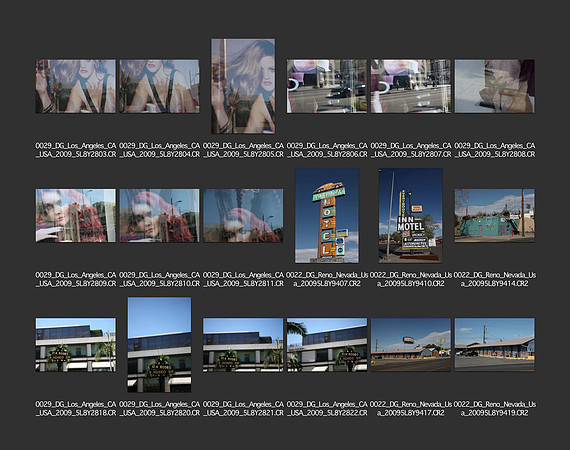Select Reno motel street thumbnail 5L8Y9417
This screenshot has height=450, width=570.
(x=411, y=345)
